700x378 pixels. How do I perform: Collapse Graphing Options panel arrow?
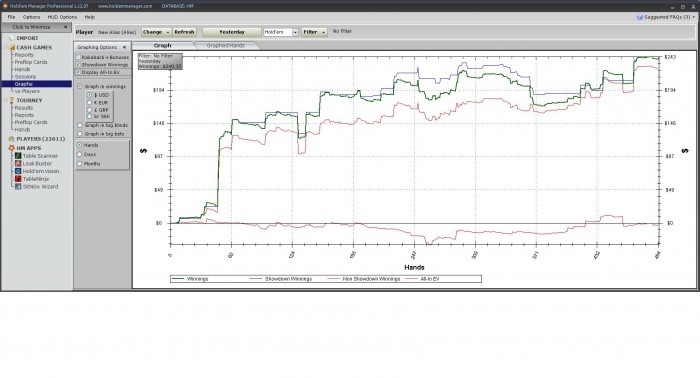124,47
